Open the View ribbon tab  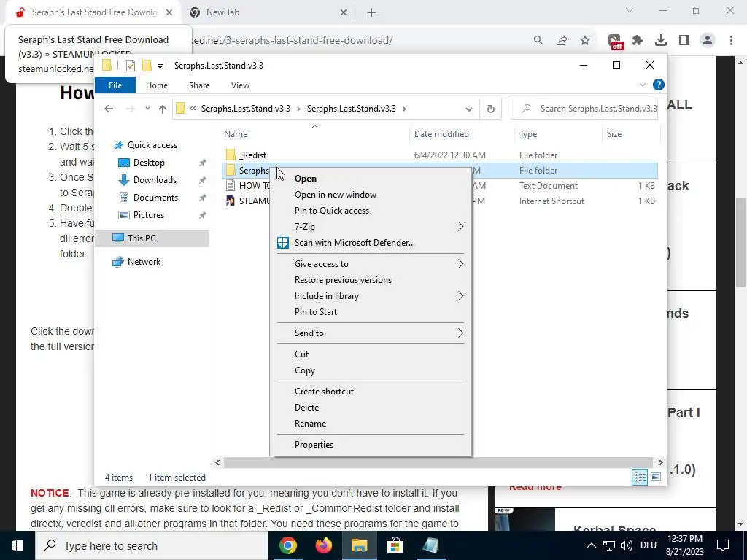240,85
